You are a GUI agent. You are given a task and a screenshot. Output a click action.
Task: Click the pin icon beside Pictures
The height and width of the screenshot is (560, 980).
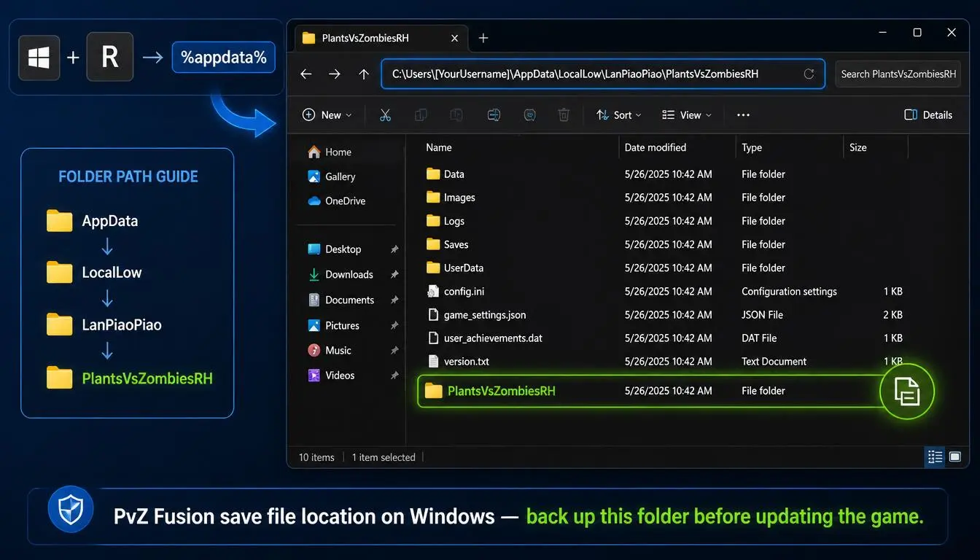pyautogui.click(x=394, y=325)
